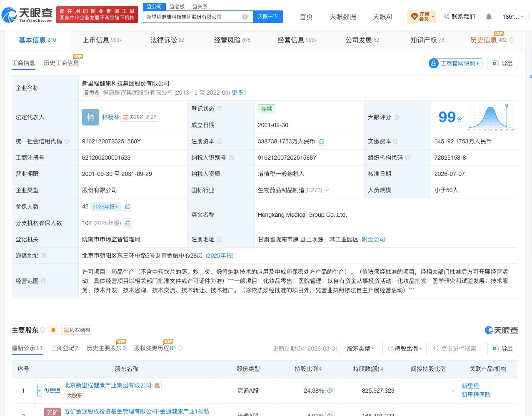Open the TianYanCha logo home link

(27, 15)
